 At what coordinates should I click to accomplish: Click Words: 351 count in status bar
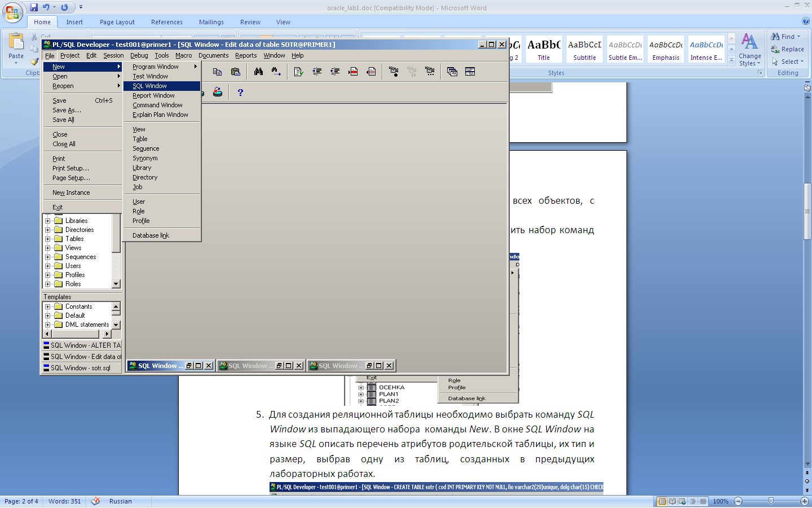point(65,501)
